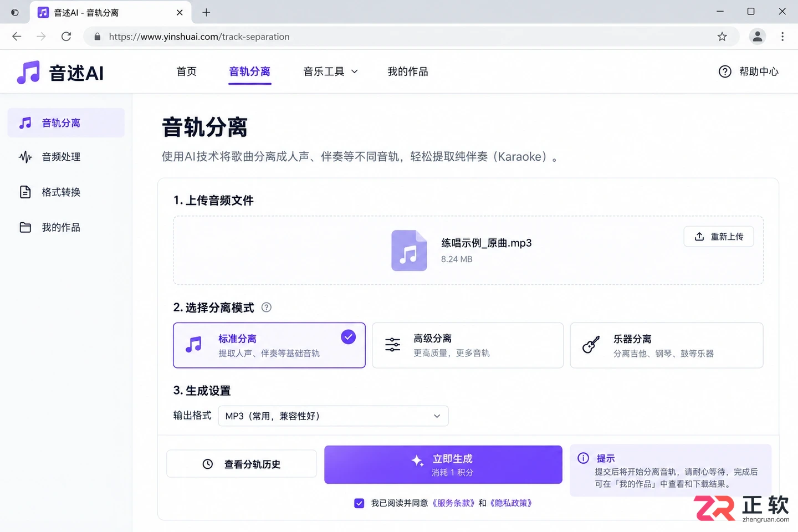The height and width of the screenshot is (532, 798).
Task: Close the 音述AI browser tab
Action: (180, 12)
